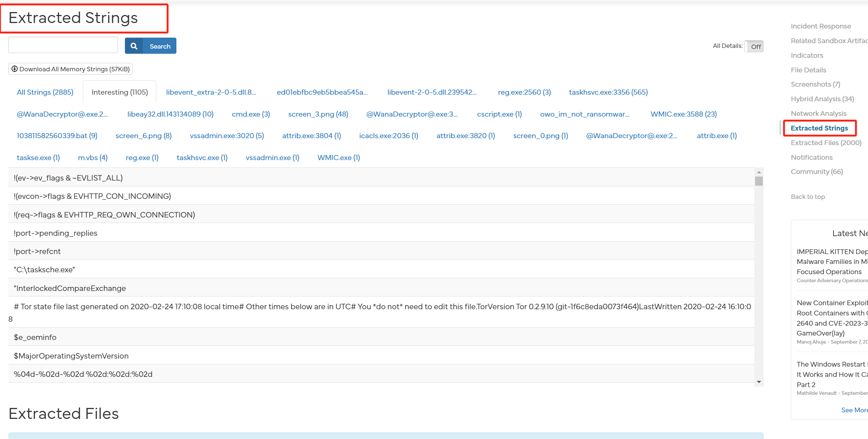Open attrib.exe (1) tab
This screenshot has width=868, height=439.
click(x=716, y=136)
